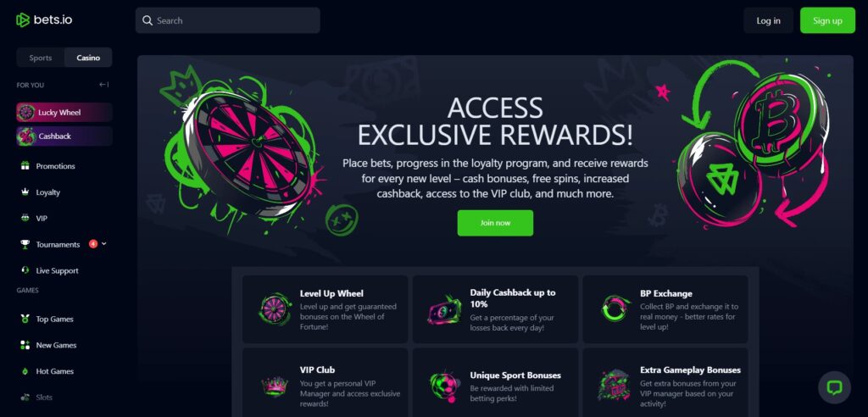Viewport: 868px width, 417px height.
Task: Open the Cashback sidebar item
Action: coord(64,136)
